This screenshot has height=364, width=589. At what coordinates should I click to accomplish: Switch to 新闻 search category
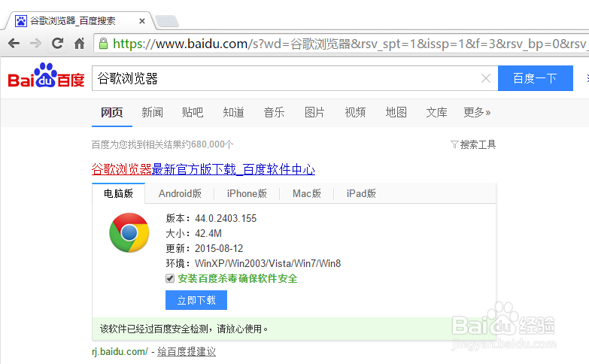pos(152,112)
